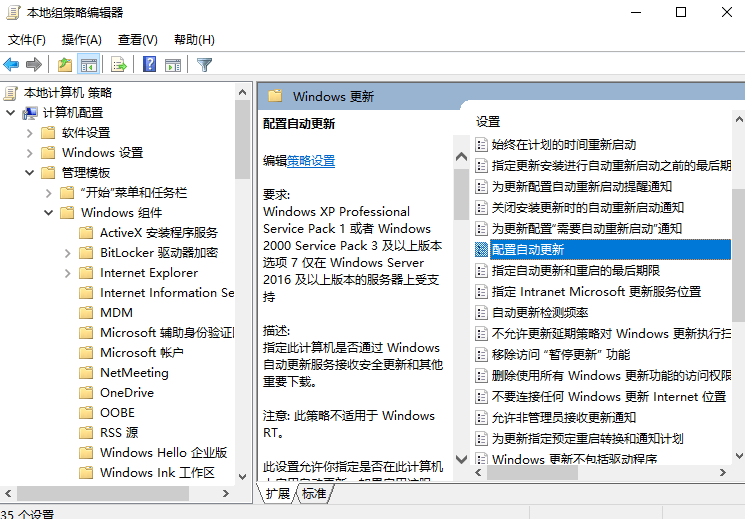This screenshot has height=519, width=745.
Task: Open the 策略设置 edit link
Action: coord(311,161)
